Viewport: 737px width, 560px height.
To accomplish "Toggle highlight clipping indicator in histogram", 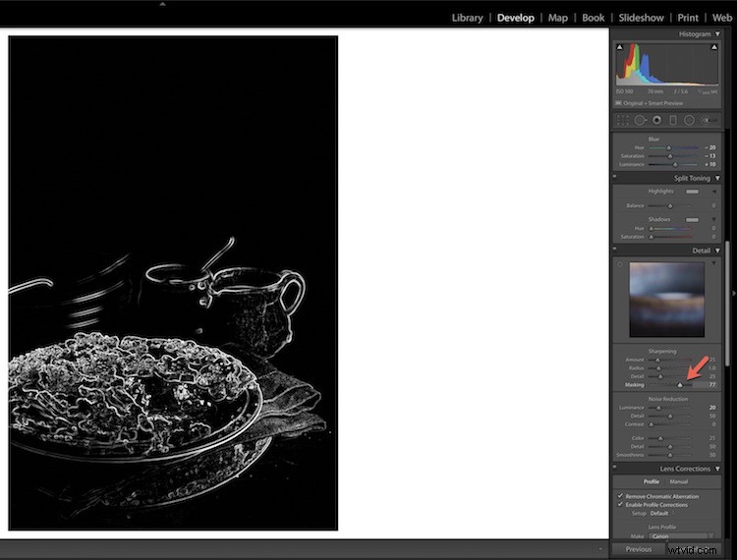I will (714, 47).
